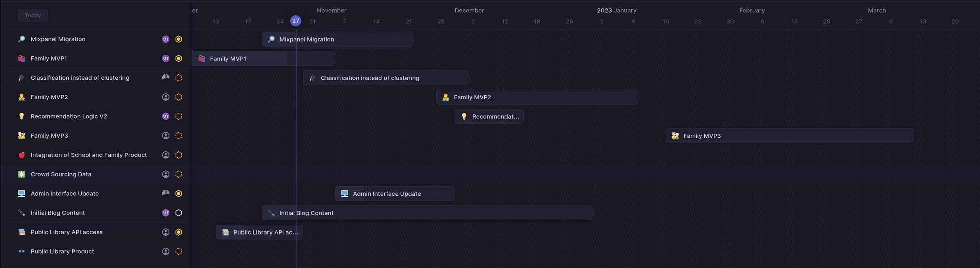This screenshot has height=268, width=980.
Task: Open Integration of School and Family Product
Action: click(89, 155)
